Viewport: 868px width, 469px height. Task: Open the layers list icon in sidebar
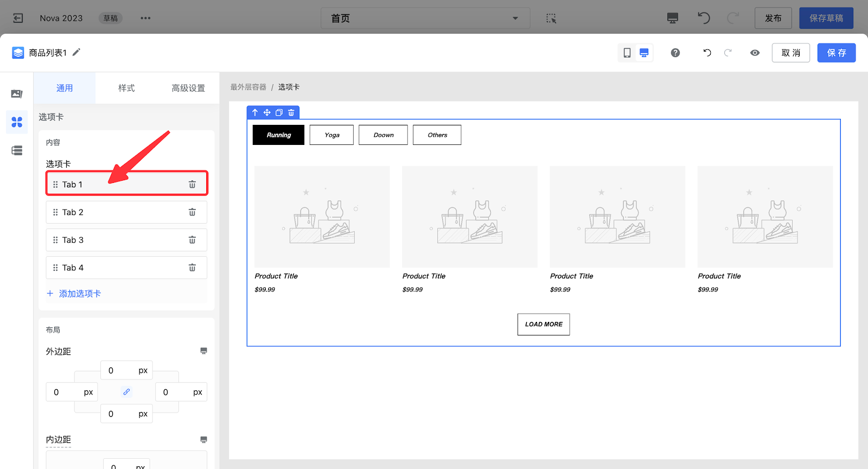(17, 150)
